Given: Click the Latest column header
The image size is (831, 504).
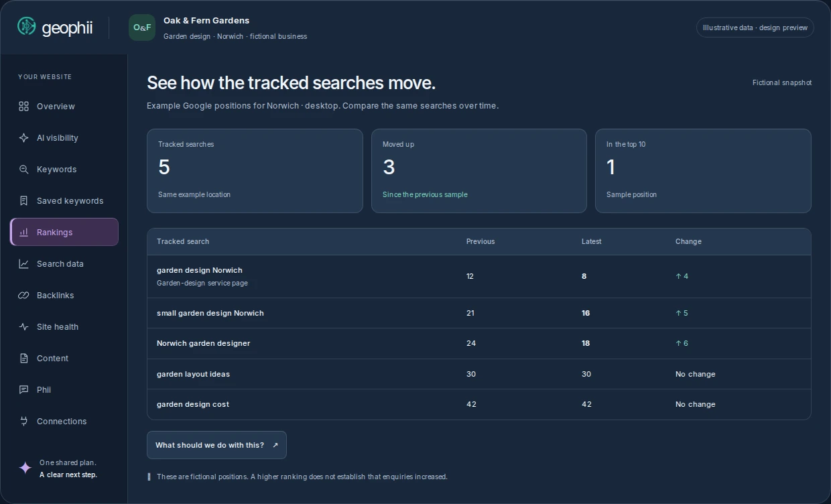Looking at the screenshot, I should click(591, 241).
